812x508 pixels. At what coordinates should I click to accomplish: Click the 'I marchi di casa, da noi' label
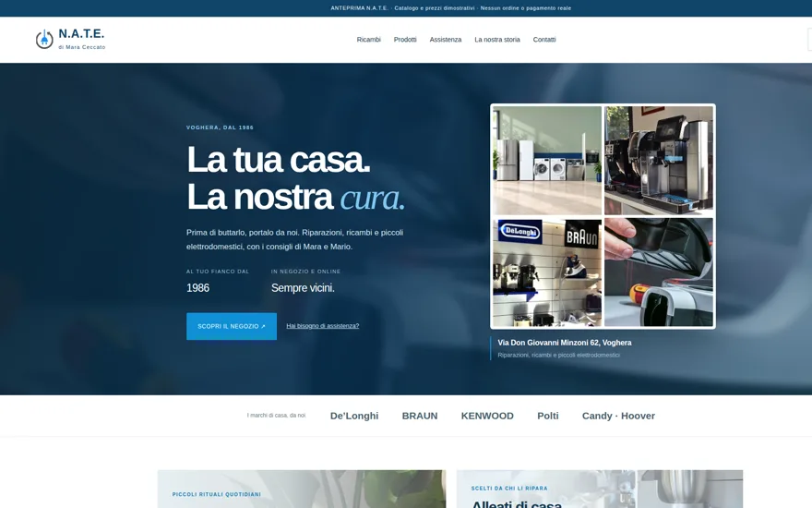click(277, 416)
